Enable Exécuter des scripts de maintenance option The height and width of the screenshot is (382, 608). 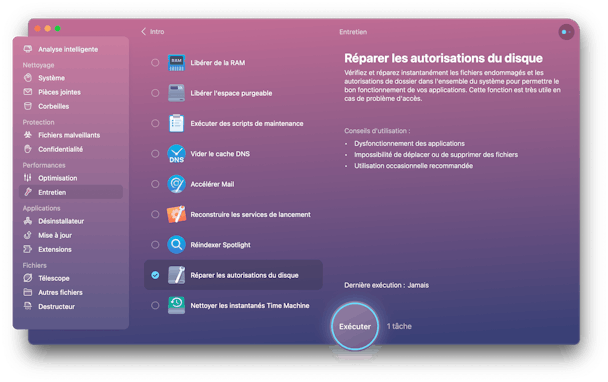point(155,123)
